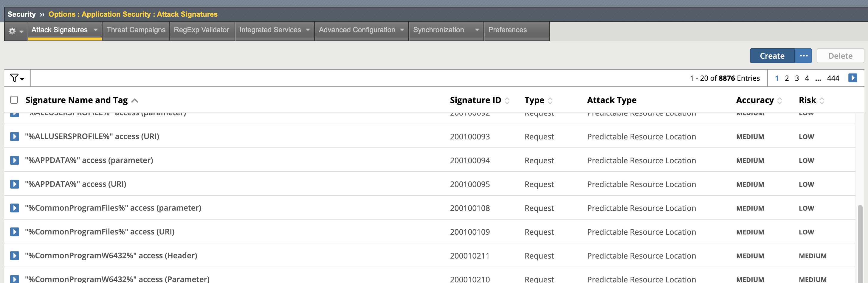
Task: Switch to RegExp Validator tab
Action: (x=201, y=30)
